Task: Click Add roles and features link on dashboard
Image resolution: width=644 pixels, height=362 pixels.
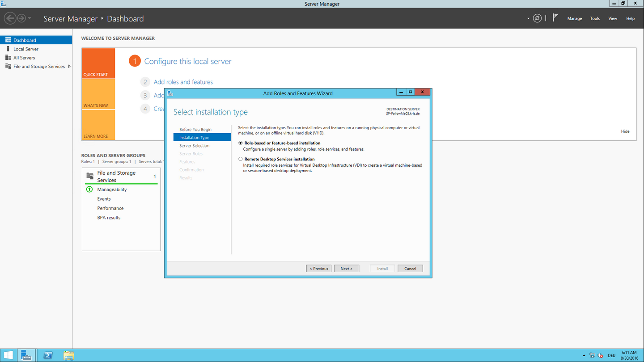Action: [183, 82]
